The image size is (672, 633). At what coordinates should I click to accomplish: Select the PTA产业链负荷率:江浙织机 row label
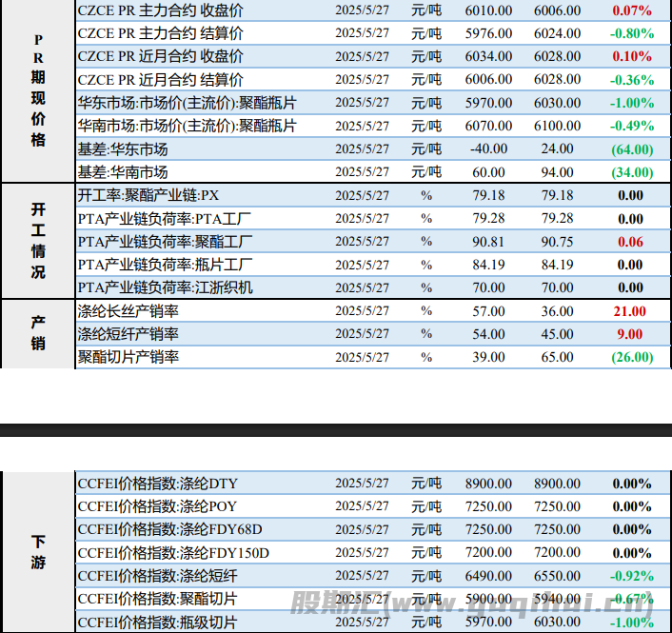[x=166, y=287]
